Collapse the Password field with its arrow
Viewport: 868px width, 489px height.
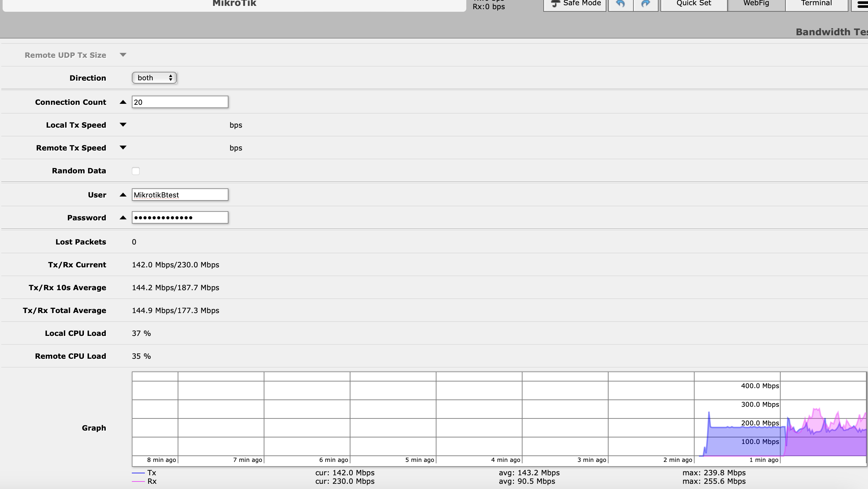[123, 218]
